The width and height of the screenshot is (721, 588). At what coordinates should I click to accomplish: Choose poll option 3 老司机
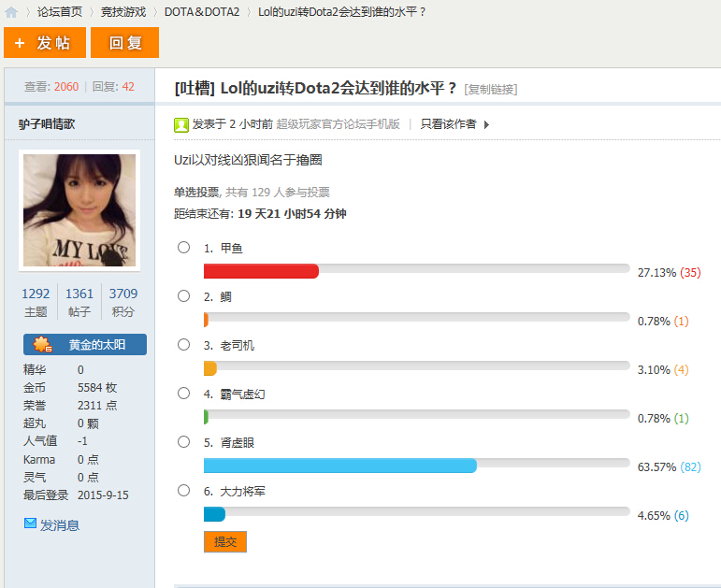click(184, 345)
